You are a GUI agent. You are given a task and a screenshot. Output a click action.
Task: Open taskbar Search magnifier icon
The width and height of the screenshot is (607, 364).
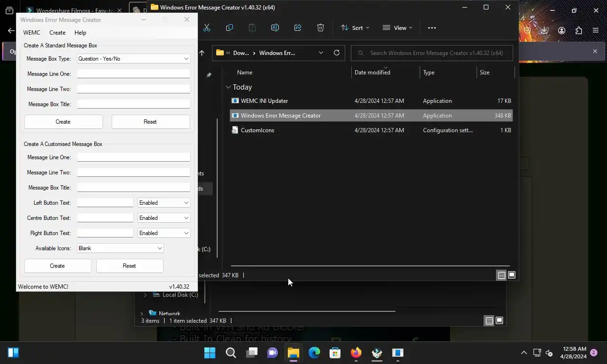(231, 353)
